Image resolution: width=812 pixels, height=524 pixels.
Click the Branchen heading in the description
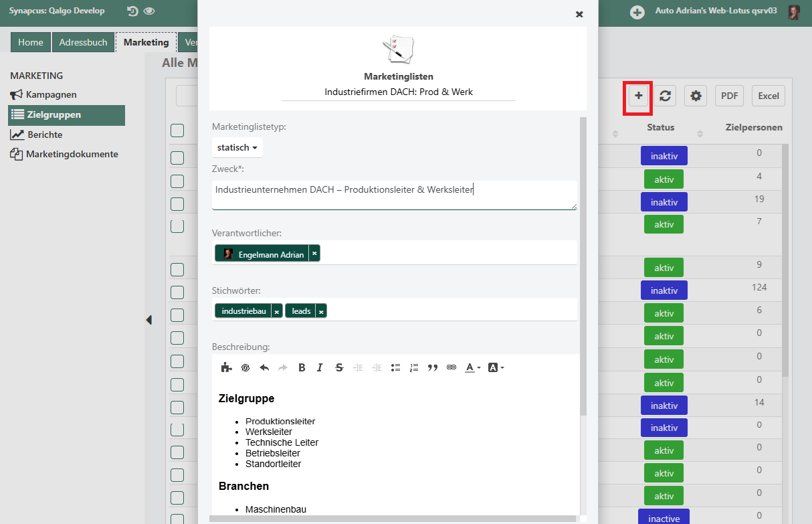tap(244, 486)
